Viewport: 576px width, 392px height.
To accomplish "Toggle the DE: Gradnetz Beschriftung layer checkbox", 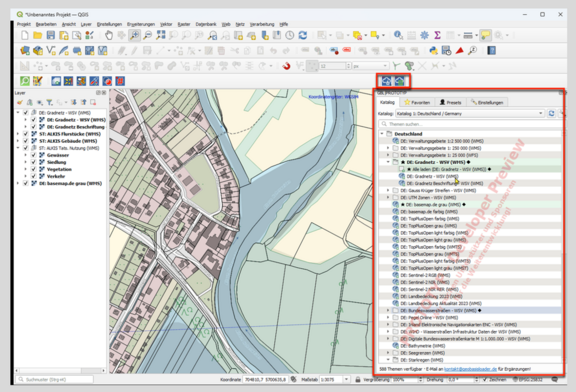I will tap(33, 127).
